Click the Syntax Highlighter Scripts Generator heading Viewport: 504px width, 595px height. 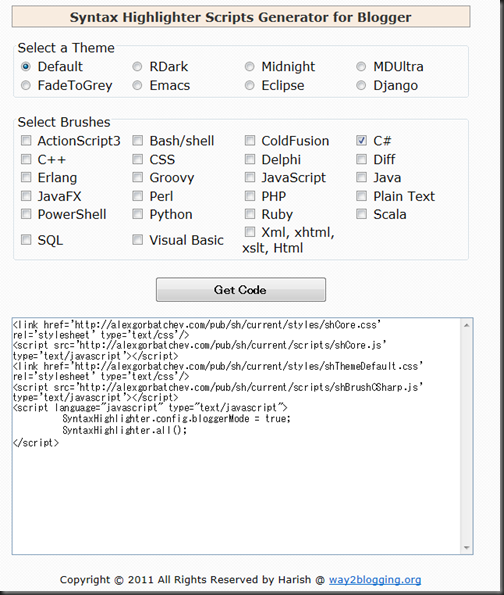pos(241,17)
